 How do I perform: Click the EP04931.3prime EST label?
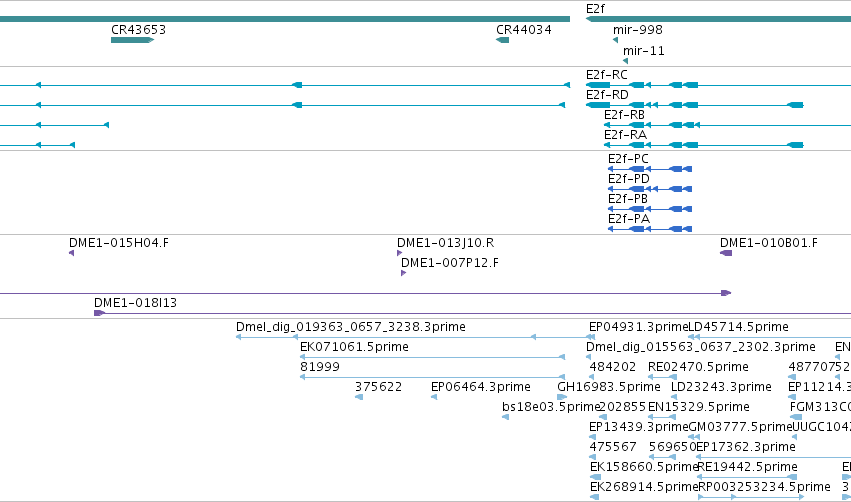[x=638, y=327]
